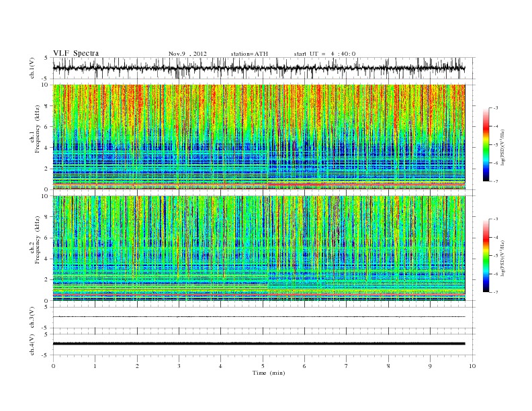532x411 pixels.
Task: Click the "1" tick on the time axis
Action: tap(95, 366)
